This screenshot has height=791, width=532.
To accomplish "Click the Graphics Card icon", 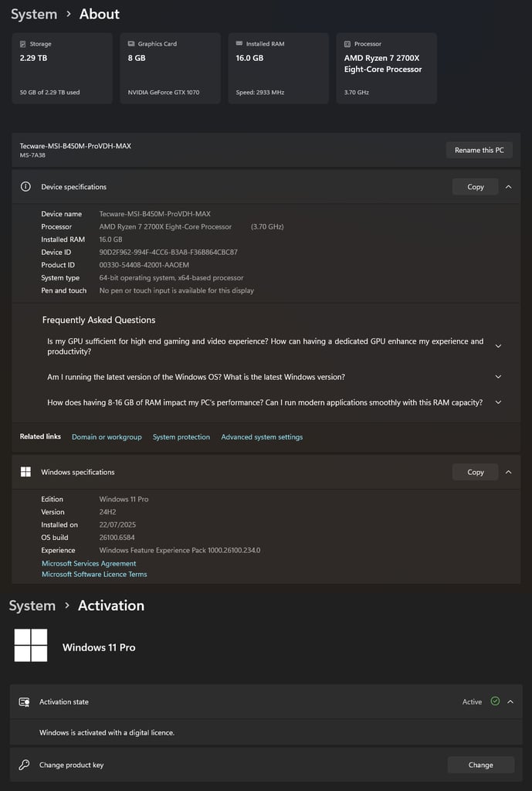I will point(131,44).
